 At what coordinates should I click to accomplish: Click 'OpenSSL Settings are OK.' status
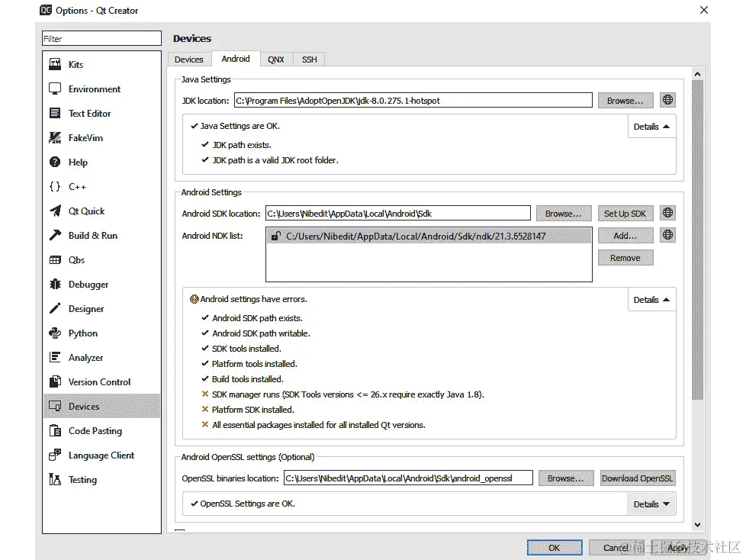pos(247,504)
